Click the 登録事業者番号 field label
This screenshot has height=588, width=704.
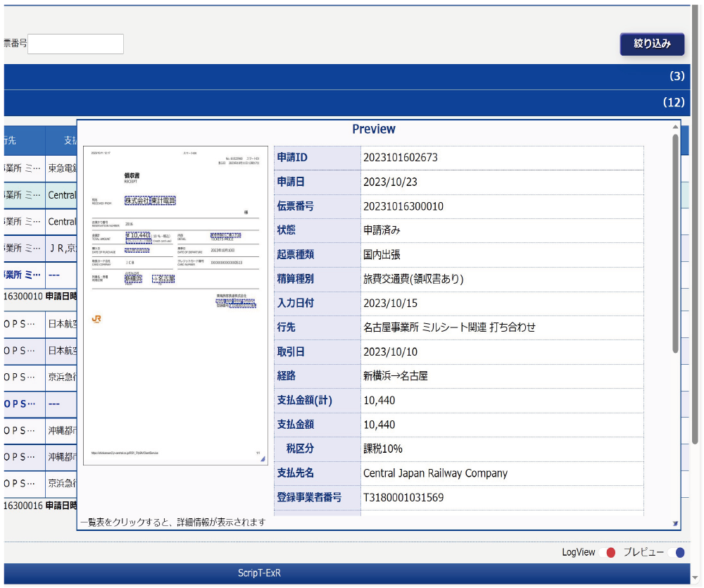[x=309, y=497]
